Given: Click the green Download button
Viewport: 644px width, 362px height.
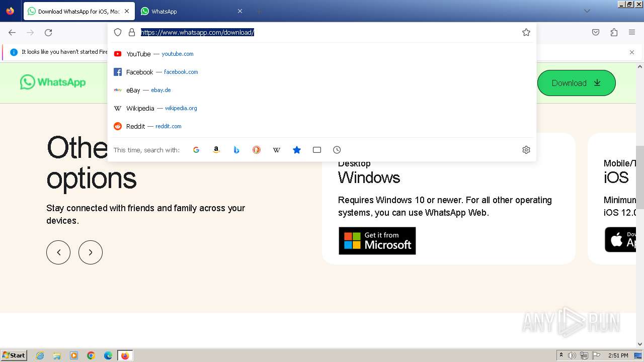Looking at the screenshot, I should point(577,83).
